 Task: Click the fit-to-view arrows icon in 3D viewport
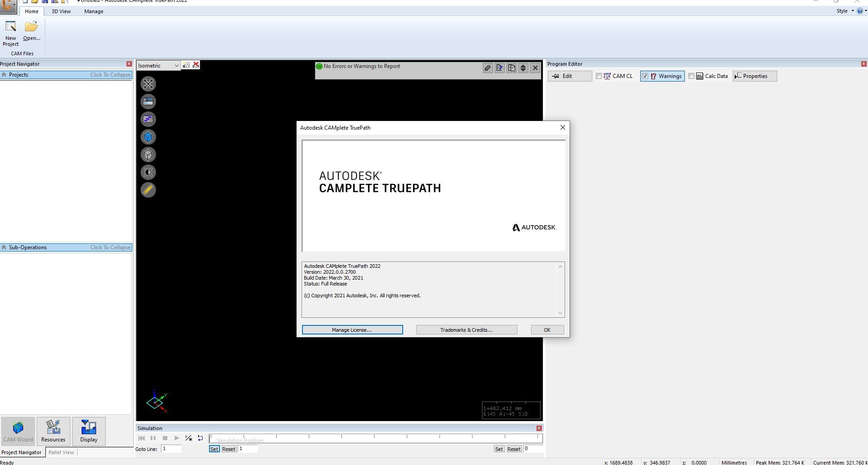pos(148,84)
